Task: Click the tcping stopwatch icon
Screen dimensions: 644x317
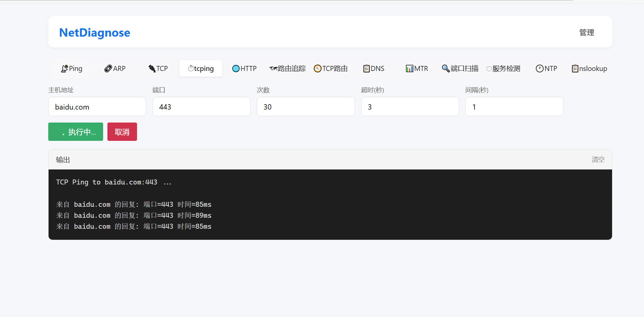Action: click(191, 69)
